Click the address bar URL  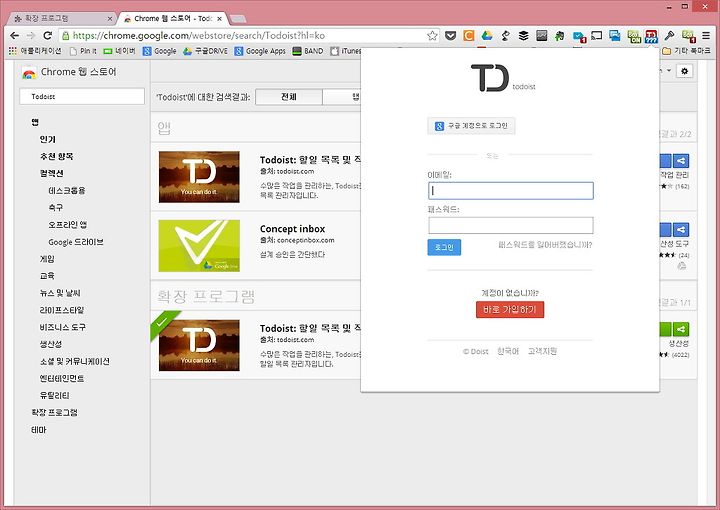click(199, 35)
